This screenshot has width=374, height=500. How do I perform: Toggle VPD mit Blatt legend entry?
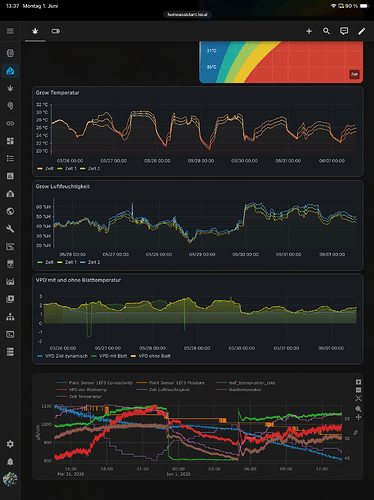coord(109,356)
